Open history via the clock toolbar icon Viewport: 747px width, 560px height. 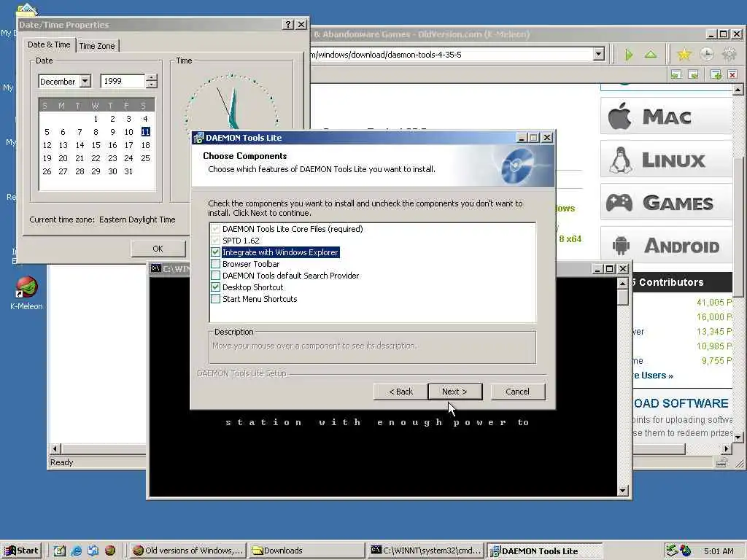tap(707, 54)
